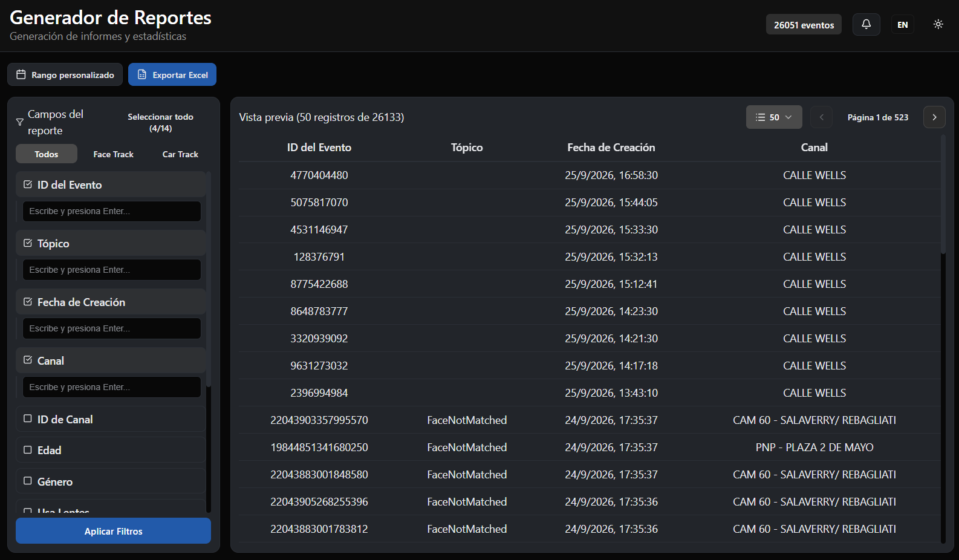Screen dimensions: 959x560
Task: Go to the previous page arrow
Action: pyautogui.click(x=821, y=117)
